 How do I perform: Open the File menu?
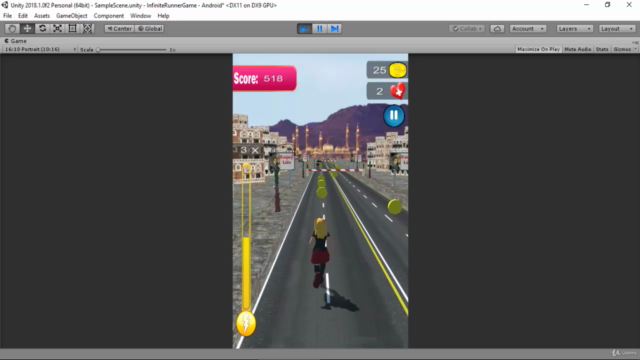[7, 16]
